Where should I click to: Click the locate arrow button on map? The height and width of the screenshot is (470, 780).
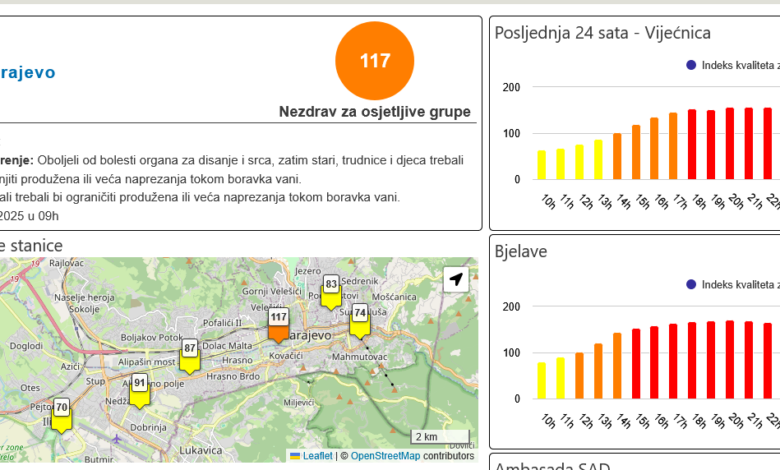coord(456,280)
